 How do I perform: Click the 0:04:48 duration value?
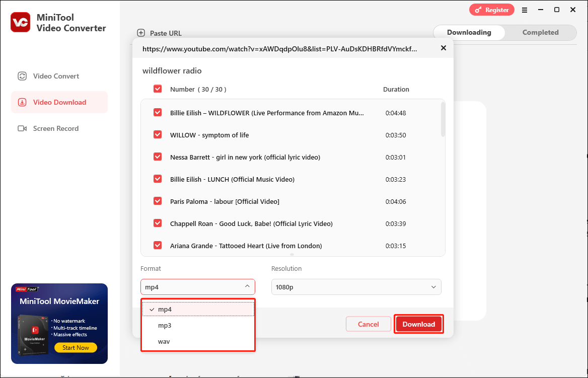[x=396, y=113]
